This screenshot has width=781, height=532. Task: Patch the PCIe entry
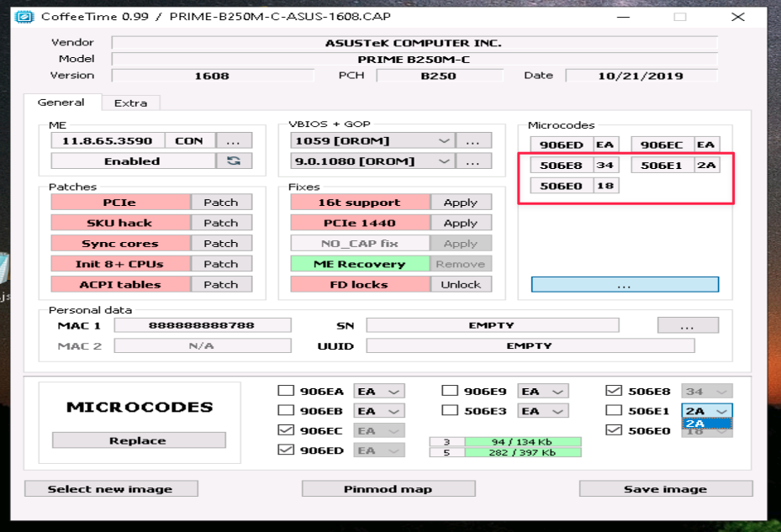221,203
